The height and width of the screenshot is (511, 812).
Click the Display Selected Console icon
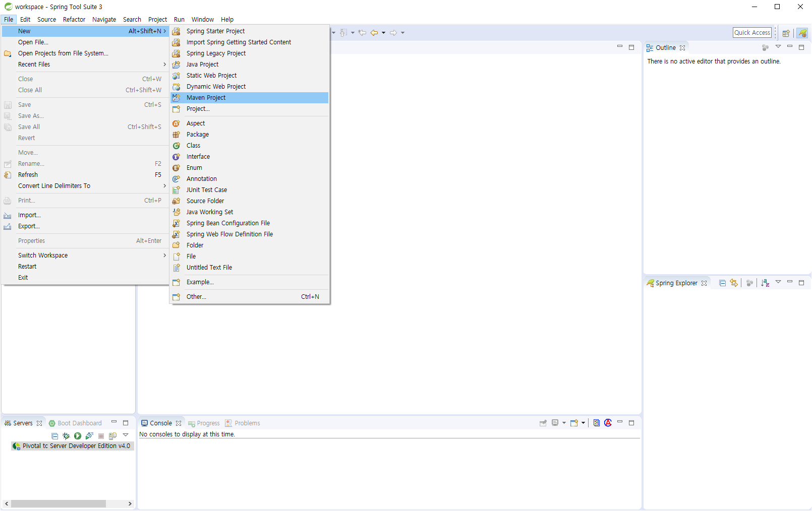point(555,423)
